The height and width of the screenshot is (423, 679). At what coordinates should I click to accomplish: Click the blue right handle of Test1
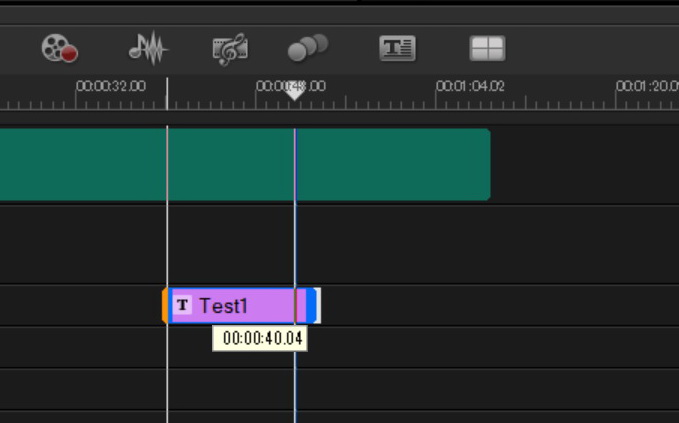[x=313, y=306]
